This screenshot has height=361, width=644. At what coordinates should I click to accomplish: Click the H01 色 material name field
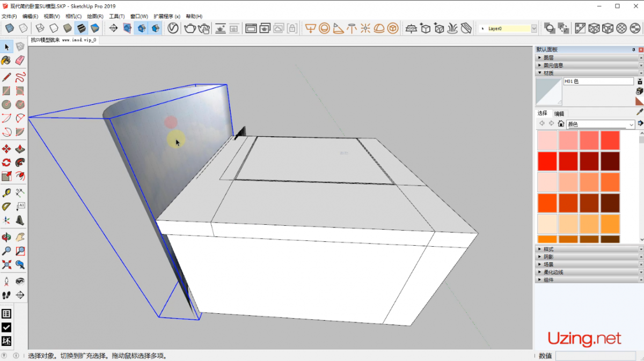(598, 82)
